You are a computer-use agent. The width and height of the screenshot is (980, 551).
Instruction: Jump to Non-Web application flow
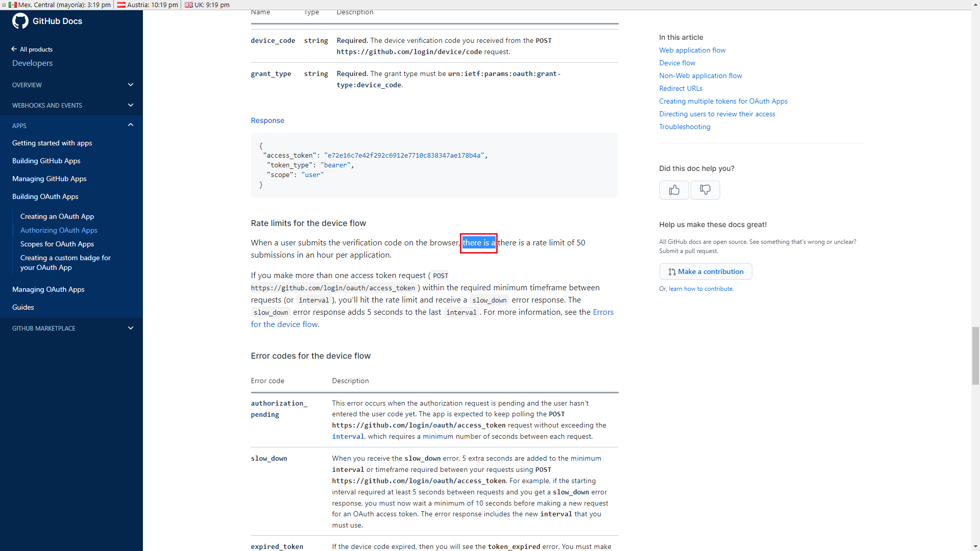(700, 76)
